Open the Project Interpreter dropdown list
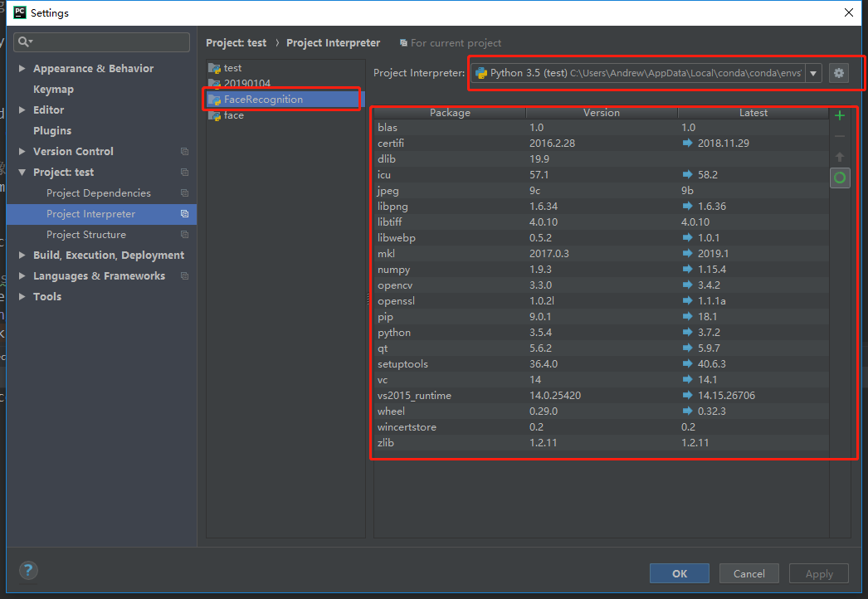Viewport: 868px width, 599px height. [812, 73]
